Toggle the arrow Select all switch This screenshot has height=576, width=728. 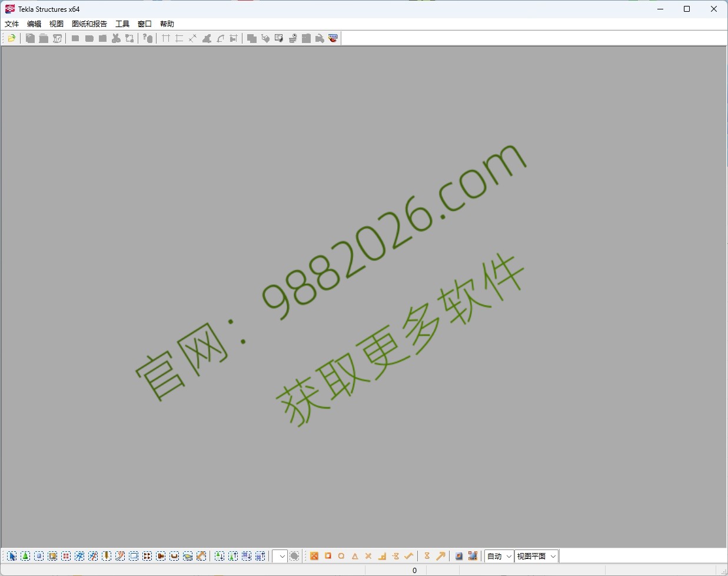point(12,556)
